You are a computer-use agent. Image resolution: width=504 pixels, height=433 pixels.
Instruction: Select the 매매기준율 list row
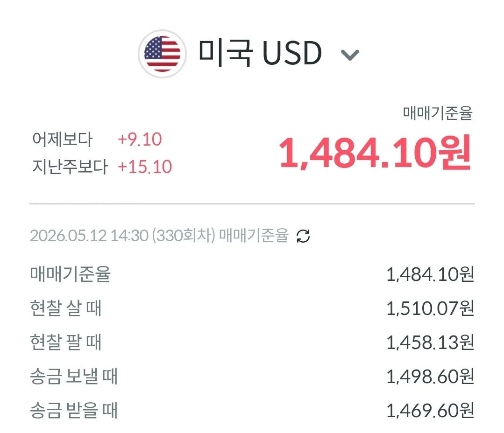click(x=252, y=275)
